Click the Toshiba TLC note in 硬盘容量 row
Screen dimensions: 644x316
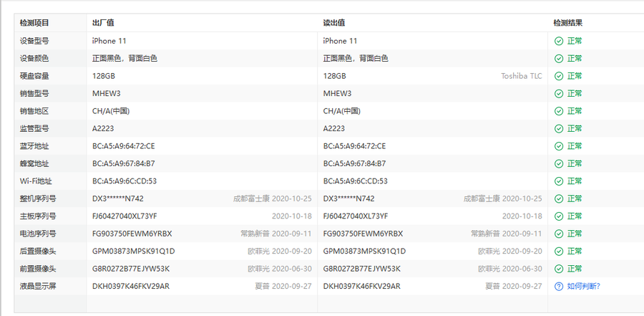521,76
